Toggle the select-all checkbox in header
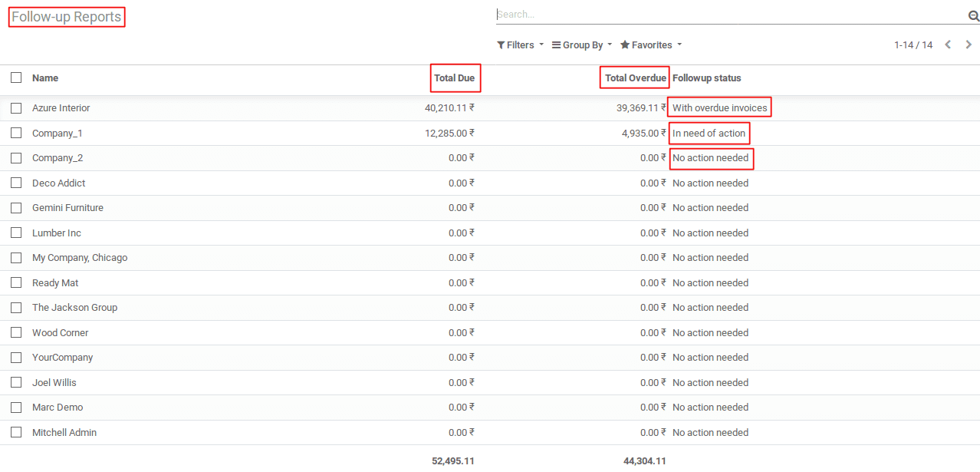Screen dimensions: 980x472 (x=16, y=78)
